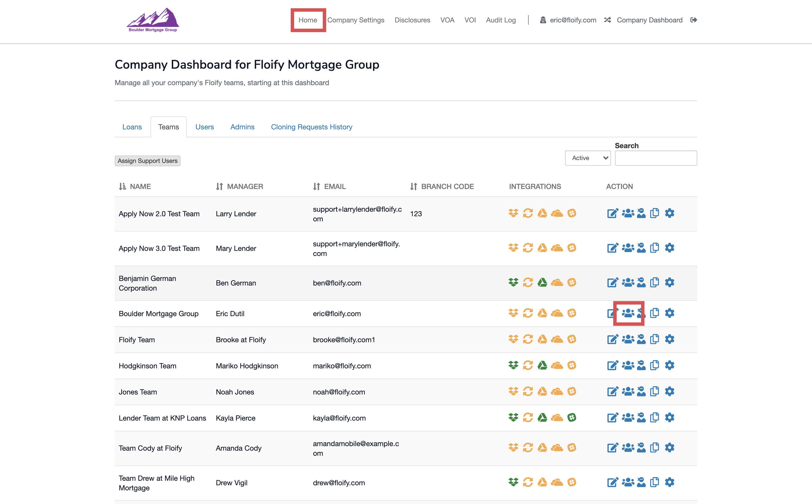Open gear settings for Boulder Mortgage Group
812x504 pixels.
(x=669, y=313)
